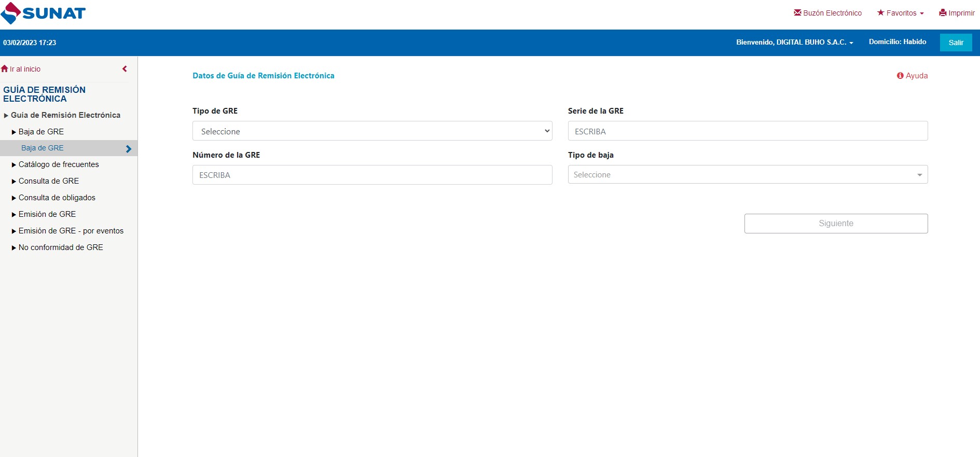Click the Siguiente button
This screenshot has width=980, height=457.
pos(836,224)
